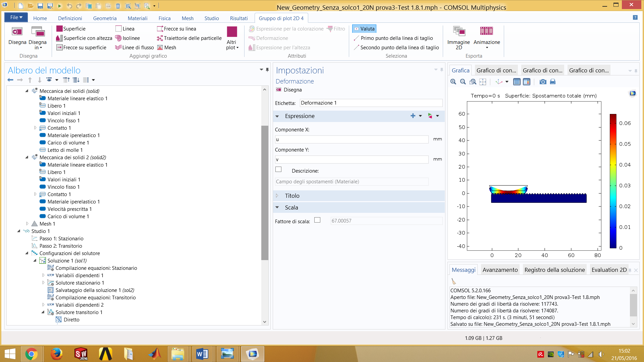Select Linee di flusso plot

tap(134, 48)
